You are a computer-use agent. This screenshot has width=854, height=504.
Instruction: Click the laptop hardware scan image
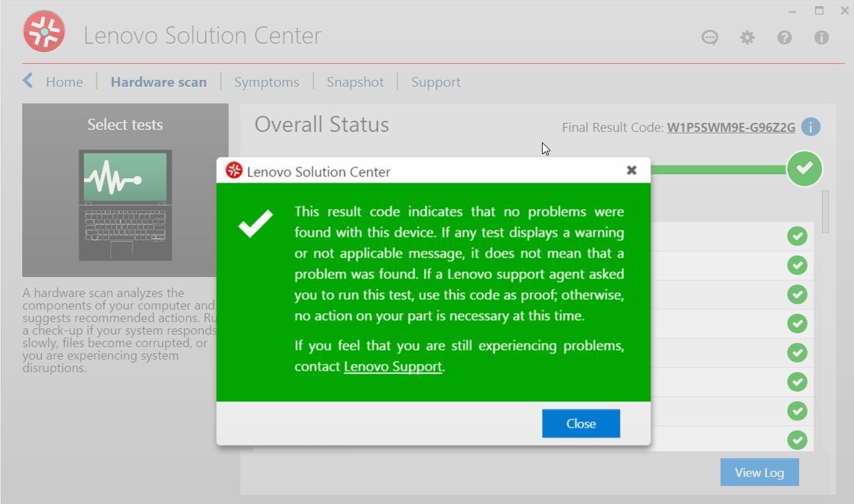[x=125, y=205]
